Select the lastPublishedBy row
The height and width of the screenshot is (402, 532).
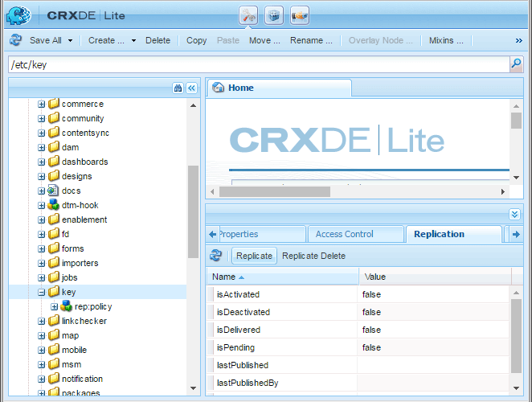point(358,383)
